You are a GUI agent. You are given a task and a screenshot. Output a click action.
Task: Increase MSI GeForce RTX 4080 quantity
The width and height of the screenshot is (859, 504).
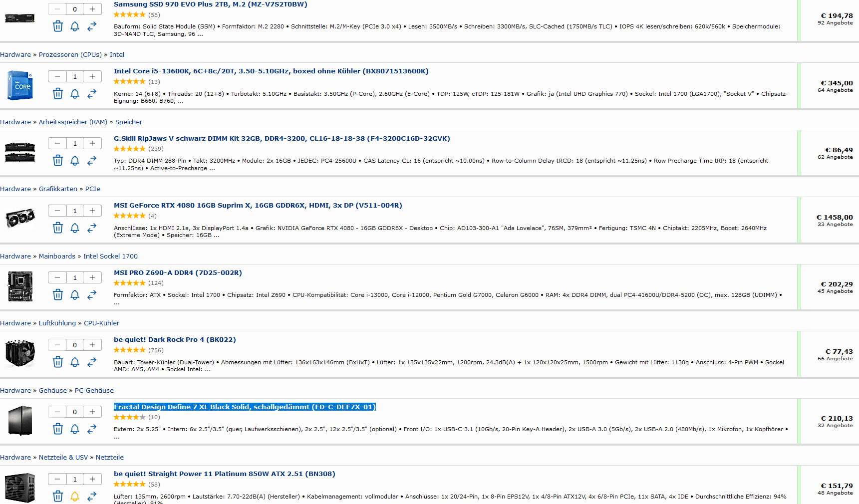92,211
